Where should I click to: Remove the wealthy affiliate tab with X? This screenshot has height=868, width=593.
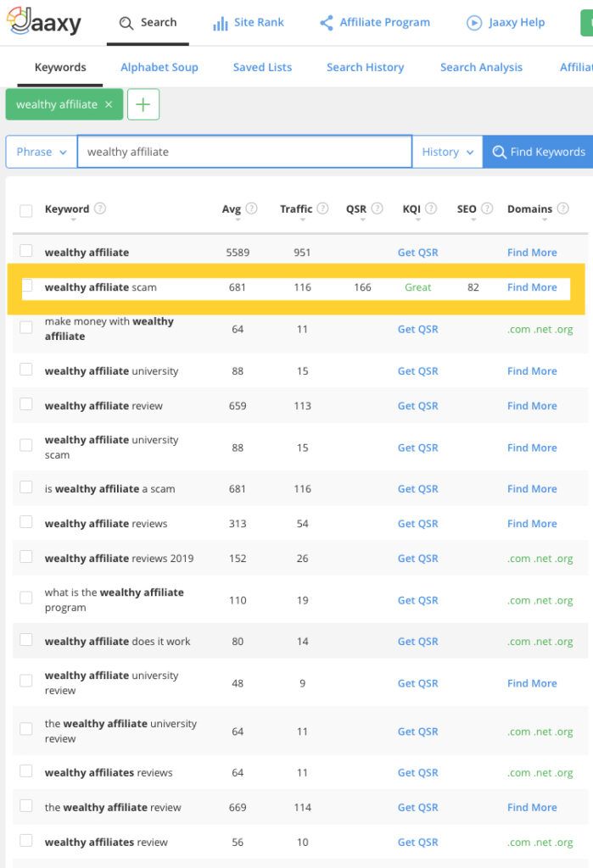(109, 104)
